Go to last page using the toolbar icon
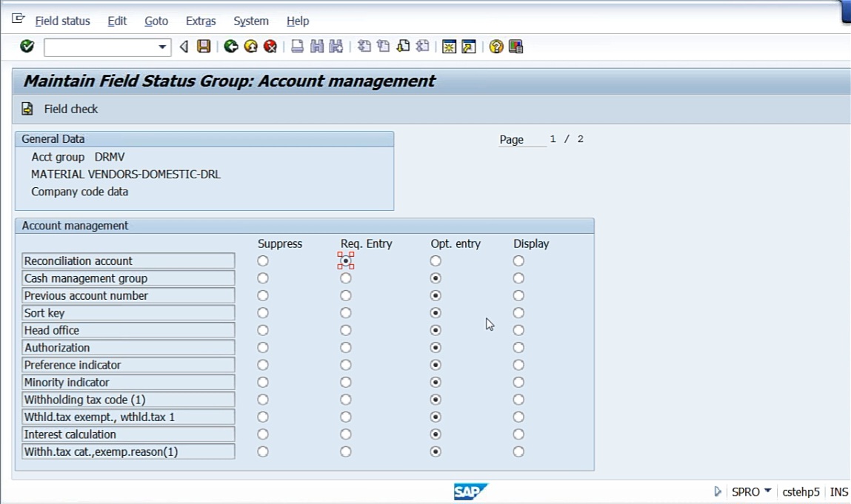 [x=422, y=47]
